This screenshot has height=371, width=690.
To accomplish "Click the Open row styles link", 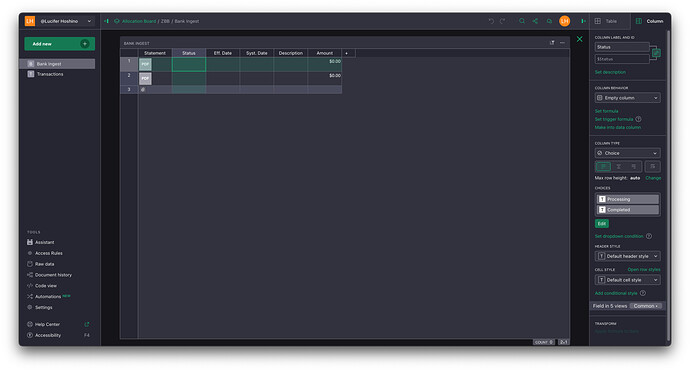I will point(644,269).
